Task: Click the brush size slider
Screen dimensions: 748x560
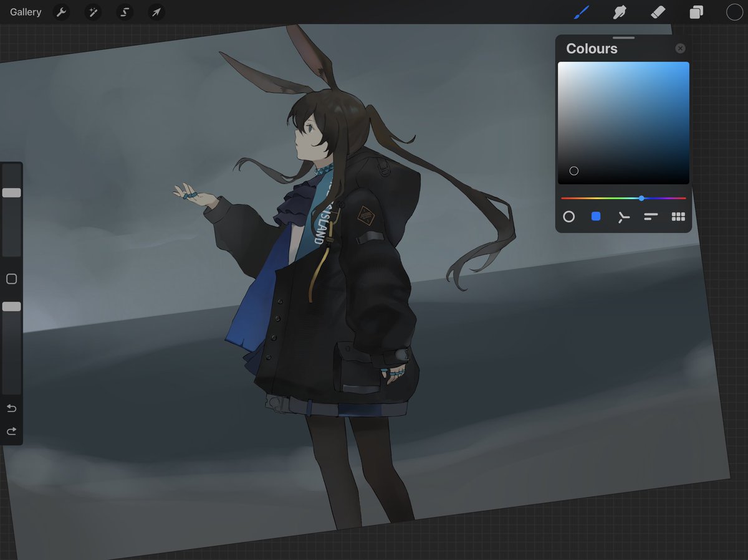Action: (x=12, y=210)
